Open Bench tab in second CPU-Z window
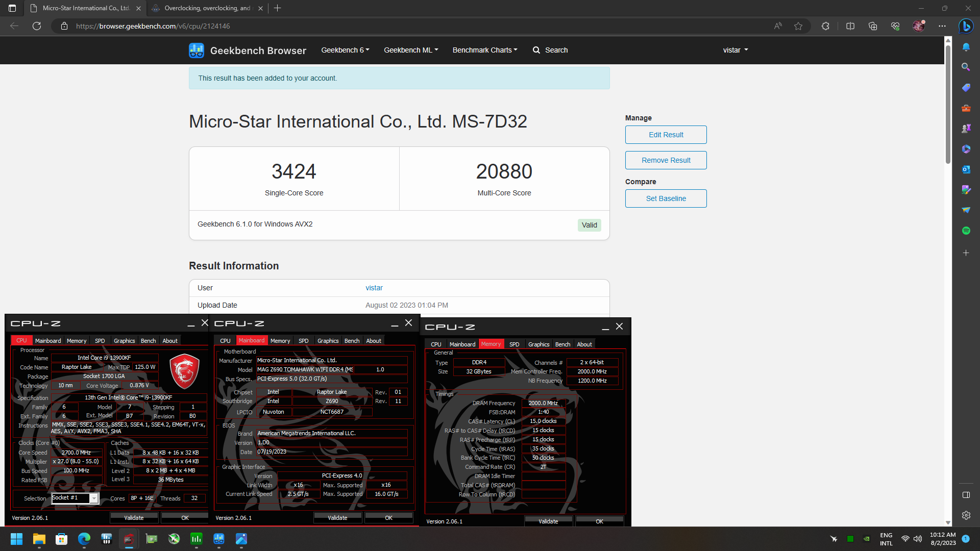Screen dimensions: 980x551 (352, 341)
